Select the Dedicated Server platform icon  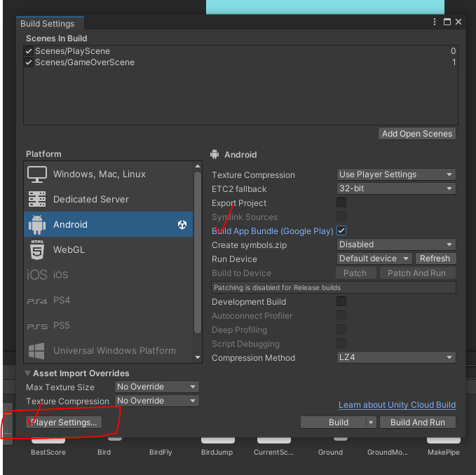36,199
